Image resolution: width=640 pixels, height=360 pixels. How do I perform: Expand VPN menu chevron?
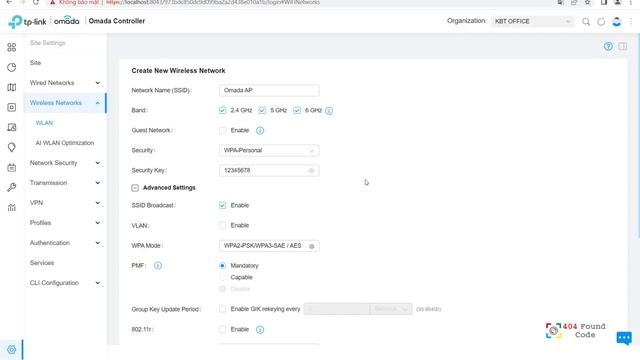tap(98, 203)
